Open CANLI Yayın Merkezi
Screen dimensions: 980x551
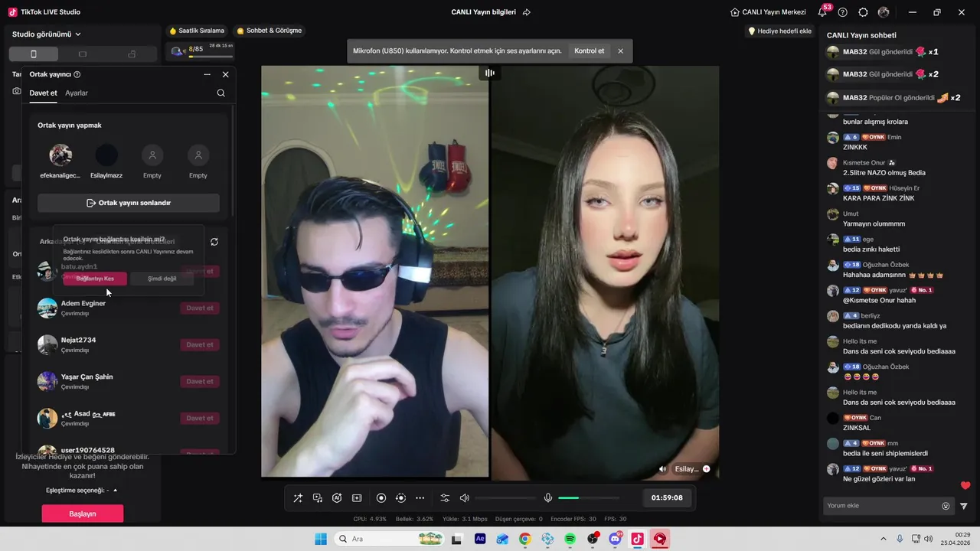pyautogui.click(x=768, y=12)
